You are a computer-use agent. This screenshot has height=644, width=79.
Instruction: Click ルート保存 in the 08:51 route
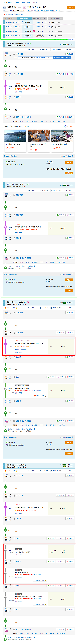tap(68, 471)
